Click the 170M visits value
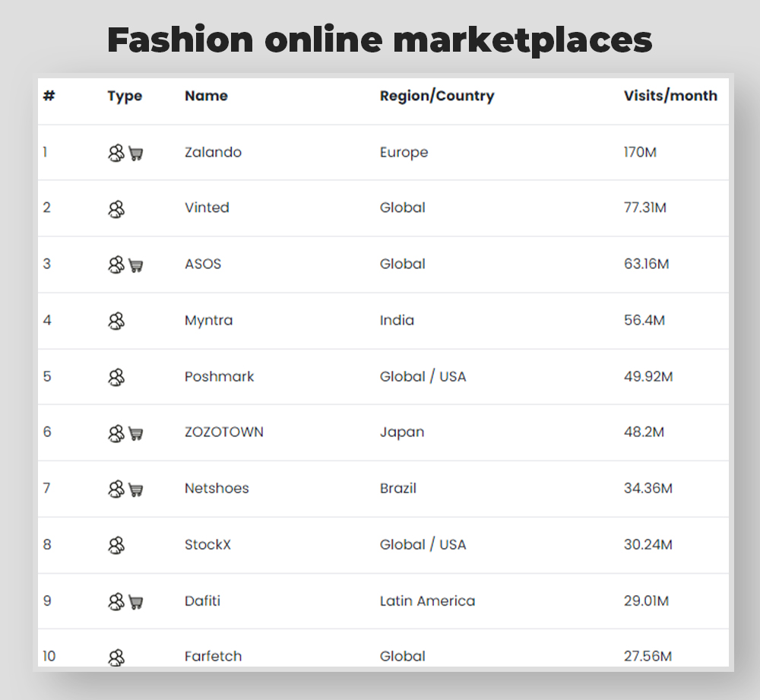The width and height of the screenshot is (760, 700). click(x=640, y=152)
